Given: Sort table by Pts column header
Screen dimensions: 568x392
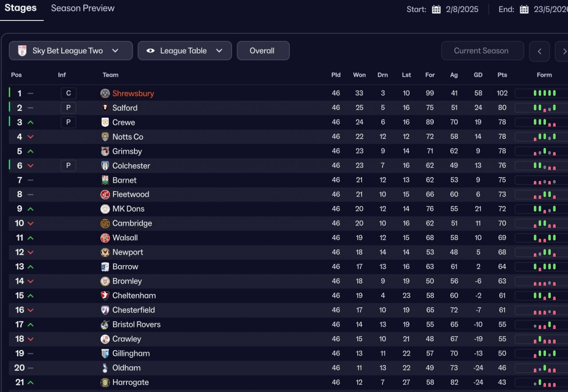Looking at the screenshot, I should click(502, 75).
